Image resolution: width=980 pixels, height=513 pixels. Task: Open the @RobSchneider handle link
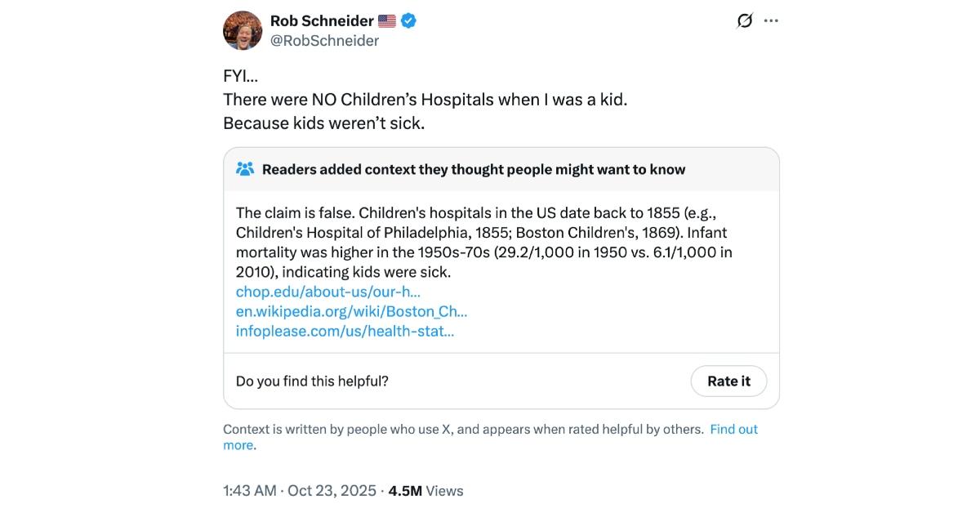[324, 40]
